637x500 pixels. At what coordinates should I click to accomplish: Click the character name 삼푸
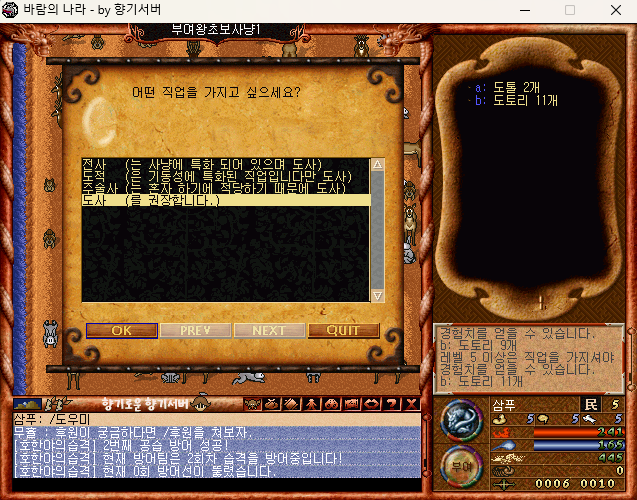point(504,405)
